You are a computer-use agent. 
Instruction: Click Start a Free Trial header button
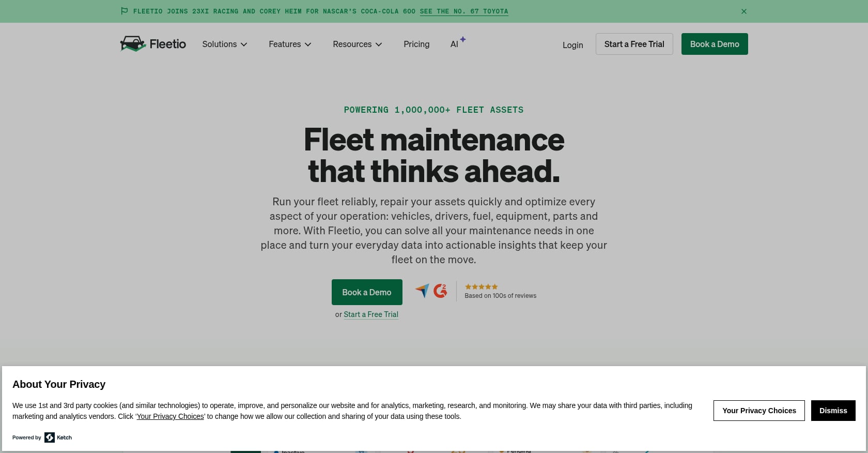(x=634, y=44)
